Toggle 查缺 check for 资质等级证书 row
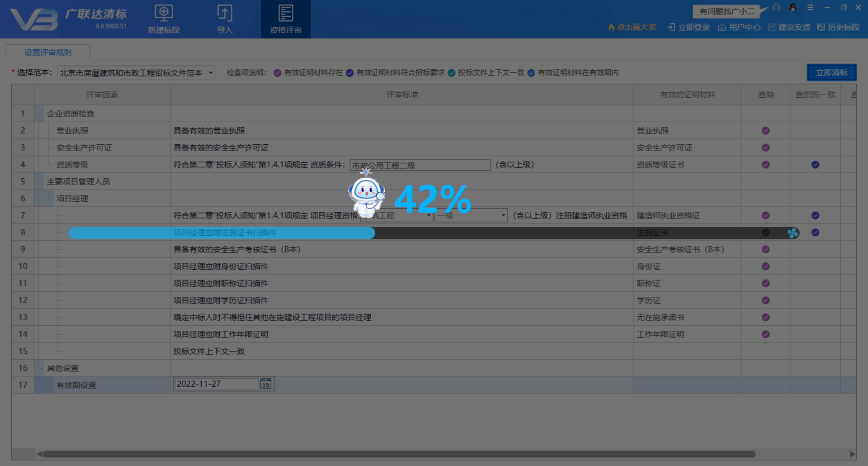868x466 pixels. pos(765,165)
